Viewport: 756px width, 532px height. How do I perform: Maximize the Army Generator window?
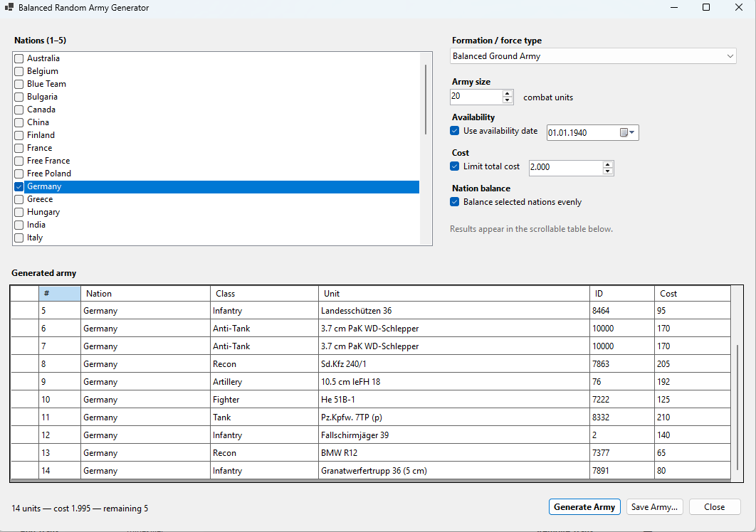[706, 7]
